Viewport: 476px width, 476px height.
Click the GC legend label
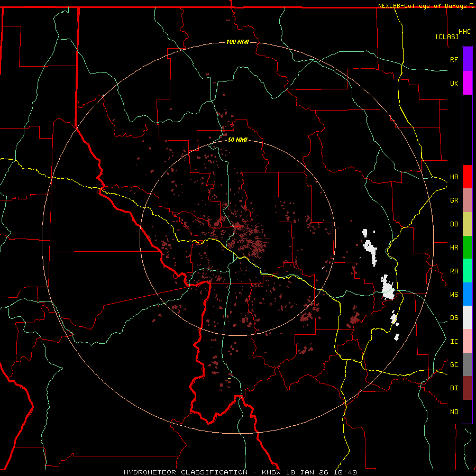click(454, 364)
